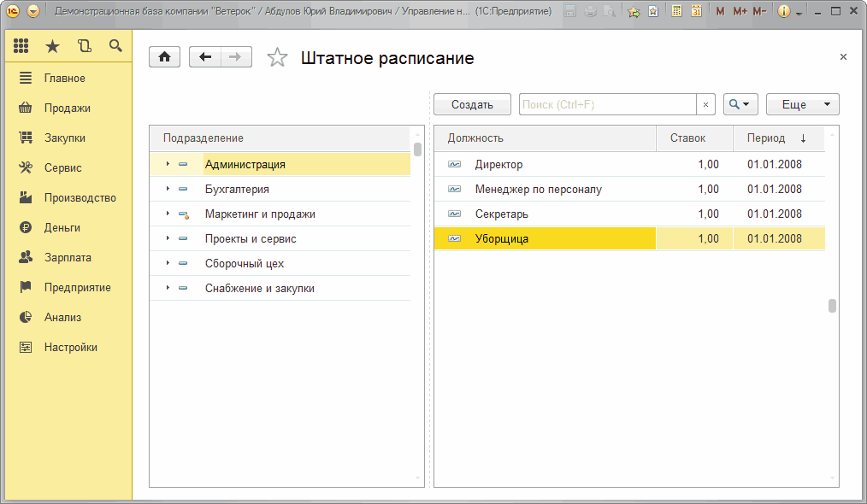Expand the Администрация tree node
The image size is (867, 504).
(168, 164)
